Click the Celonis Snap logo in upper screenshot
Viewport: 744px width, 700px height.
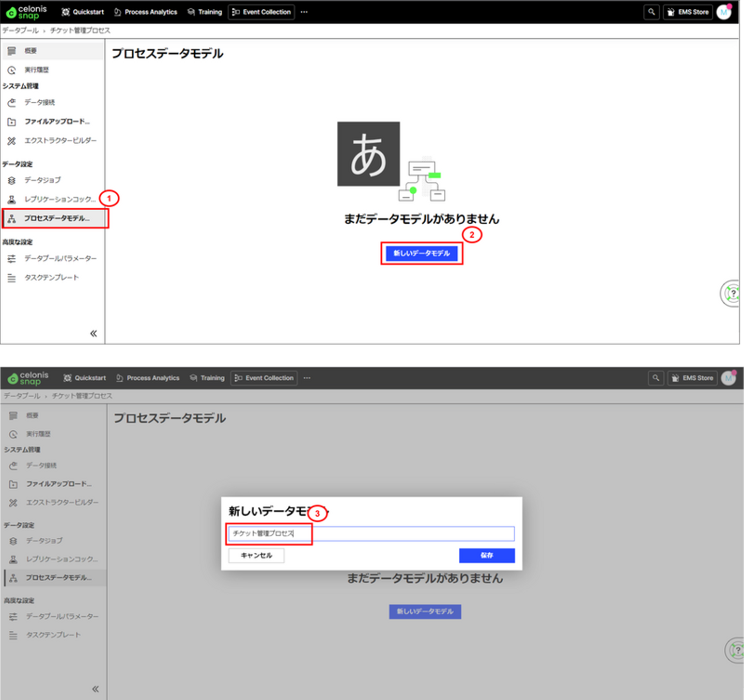tap(27, 12)
